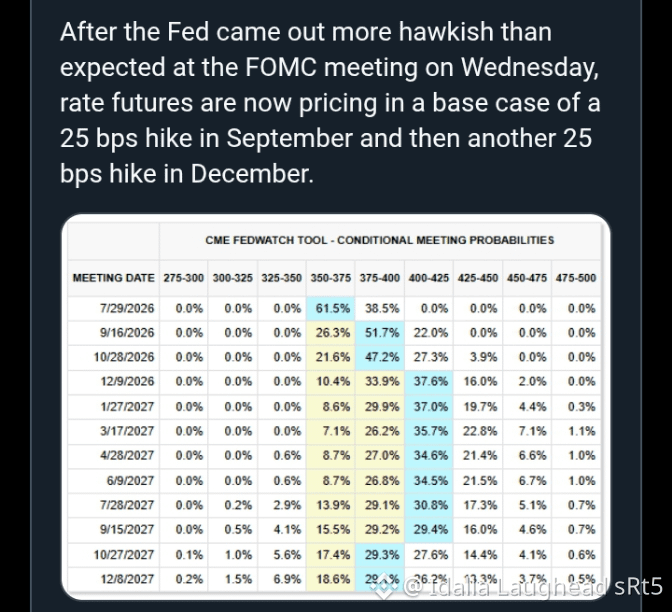Click the 350-375 column header
Viewport: 672px width, 612px height.
[330, 278]
